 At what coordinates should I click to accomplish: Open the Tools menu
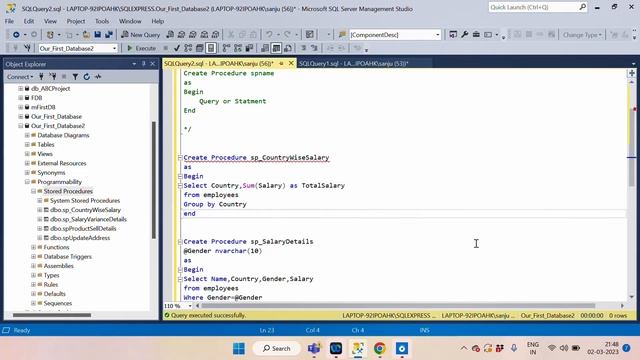(x=102, y=21)
